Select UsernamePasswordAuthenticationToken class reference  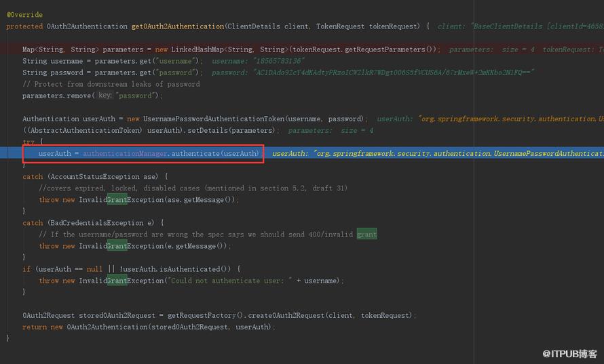(214, 119)
